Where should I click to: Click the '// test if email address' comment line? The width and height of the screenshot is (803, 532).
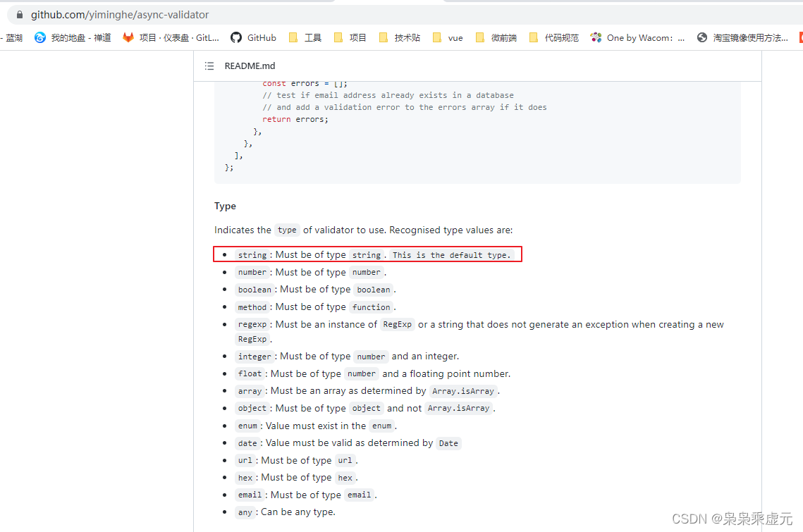click(388, 95)
